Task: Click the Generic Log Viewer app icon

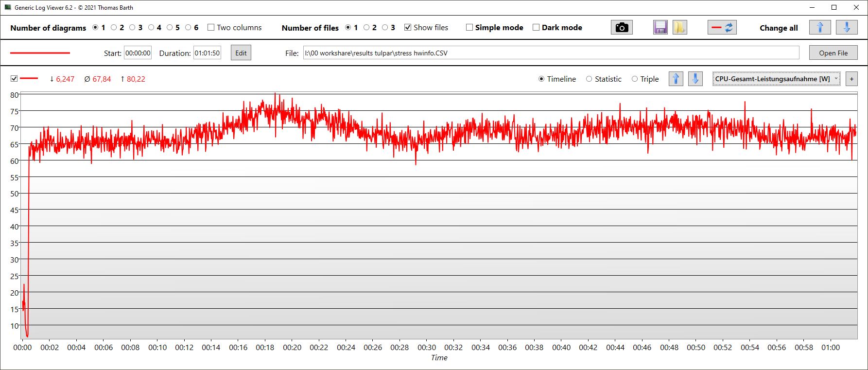Action: [x=7, y=7]
